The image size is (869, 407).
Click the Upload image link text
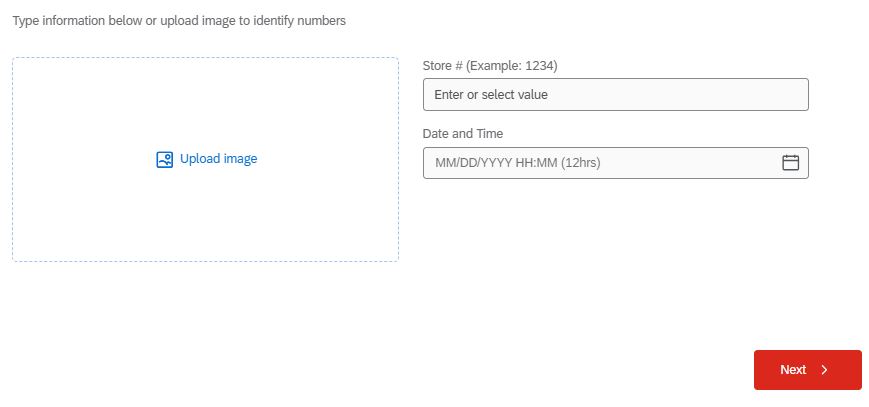(x=218, y=159)
